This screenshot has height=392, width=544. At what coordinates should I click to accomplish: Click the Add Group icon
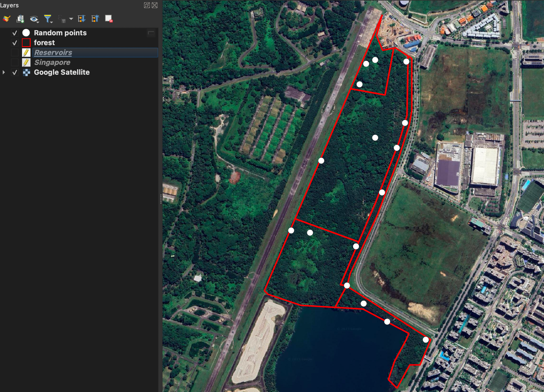point(21,19)
